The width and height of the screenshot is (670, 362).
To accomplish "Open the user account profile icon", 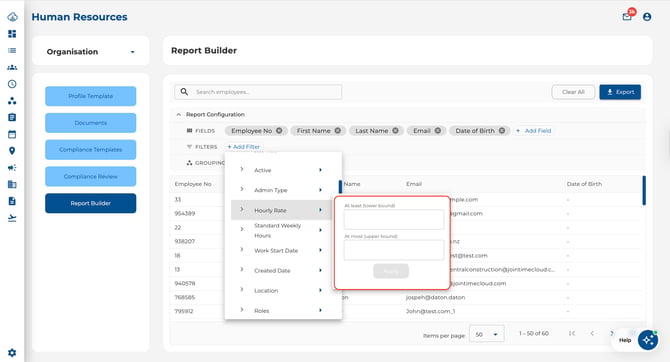I will coord(647,17).
